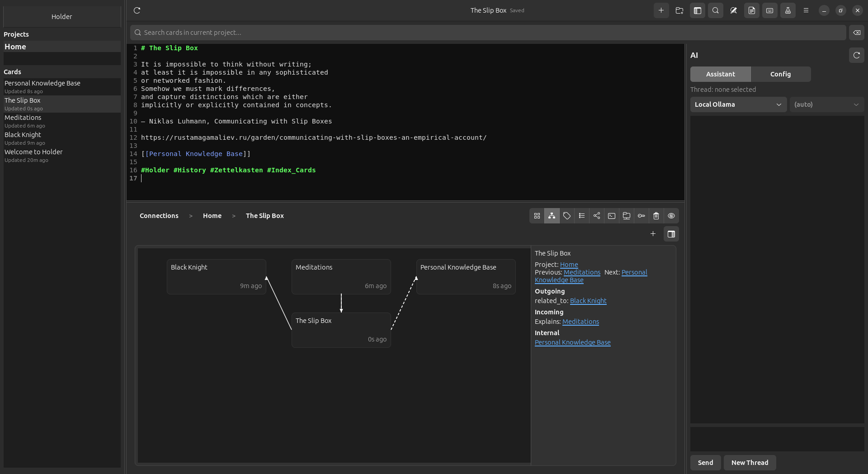Open Personal Knowledge Base card in sidebar
Image resolution: width=868 pixels, height=474 pixels.
(62, 87)
